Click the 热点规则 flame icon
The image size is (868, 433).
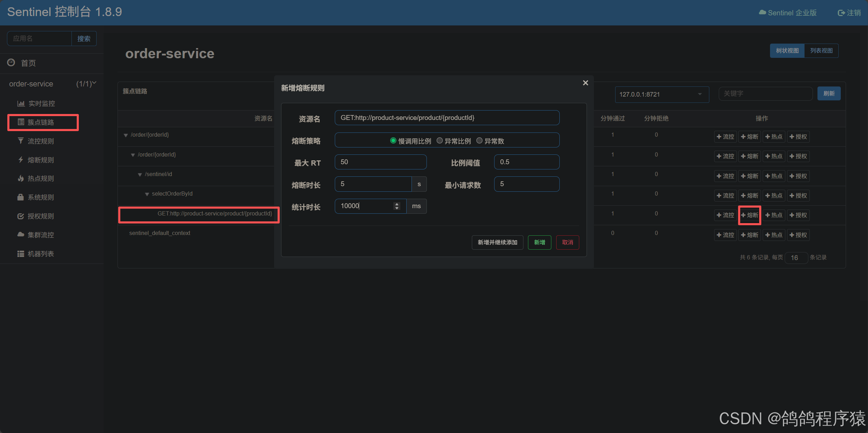pyautogui.click(x=21, y=178)
